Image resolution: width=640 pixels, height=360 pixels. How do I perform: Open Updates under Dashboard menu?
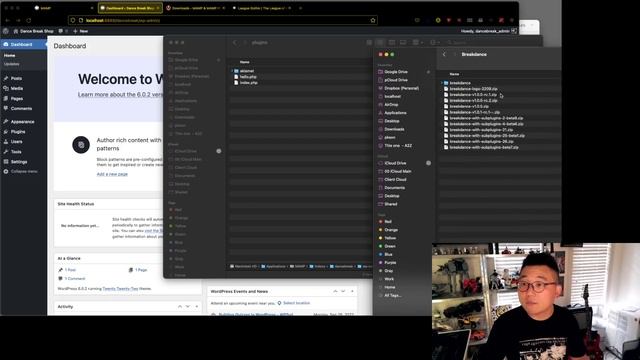tap(12, 64)
